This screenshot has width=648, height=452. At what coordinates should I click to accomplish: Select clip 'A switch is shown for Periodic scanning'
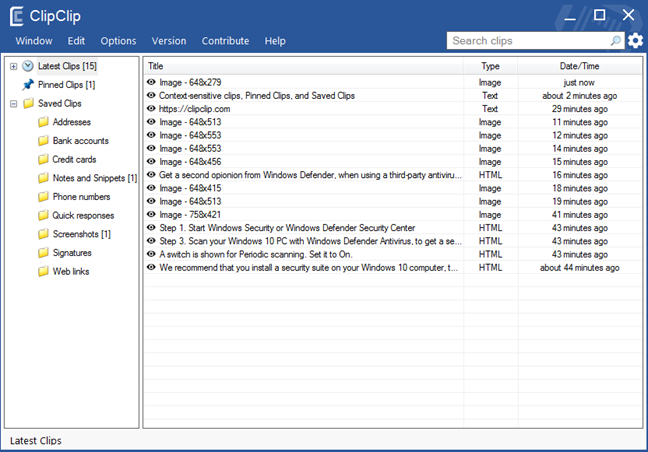256,254
